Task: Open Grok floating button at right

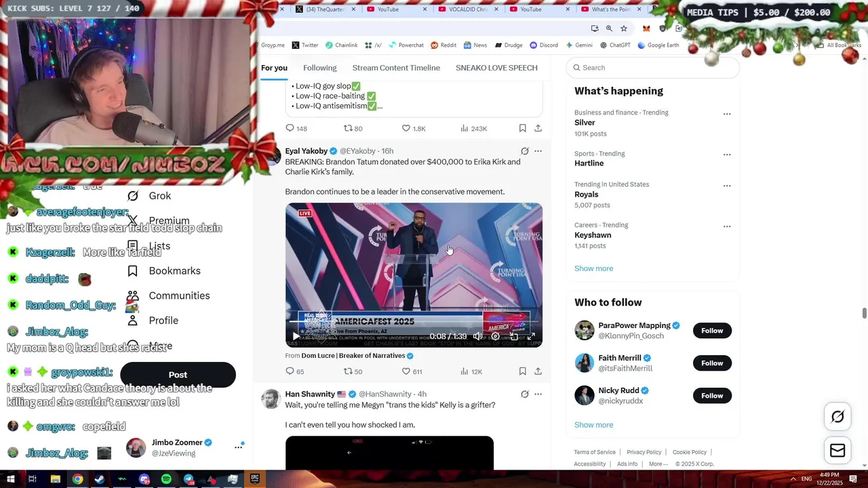Action: tap(837, 417)
